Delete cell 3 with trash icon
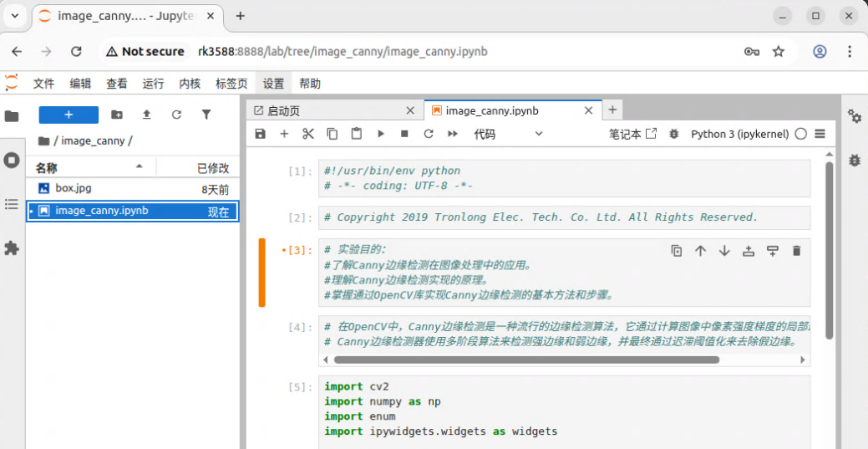 click(x=797, y=251)
